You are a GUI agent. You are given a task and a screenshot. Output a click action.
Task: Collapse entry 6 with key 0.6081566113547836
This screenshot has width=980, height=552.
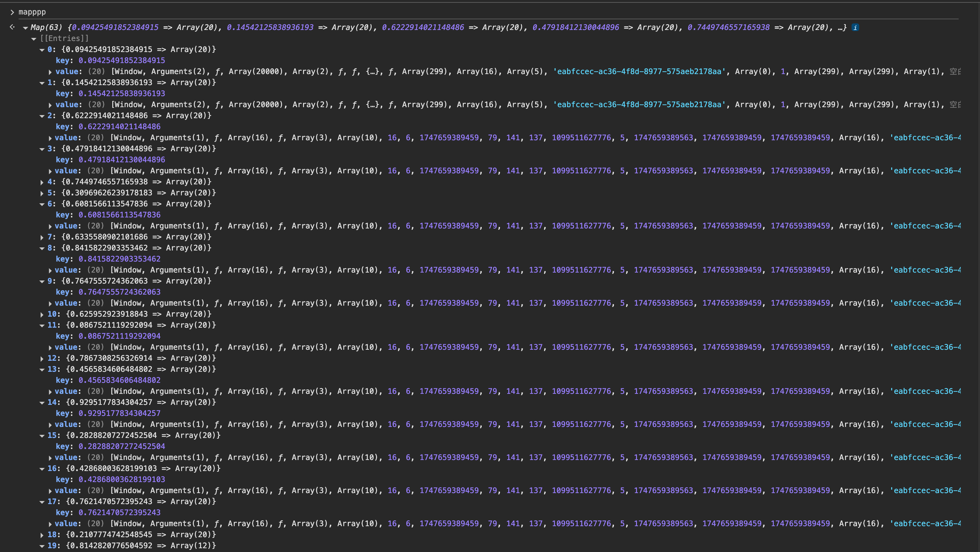[42, 204]
